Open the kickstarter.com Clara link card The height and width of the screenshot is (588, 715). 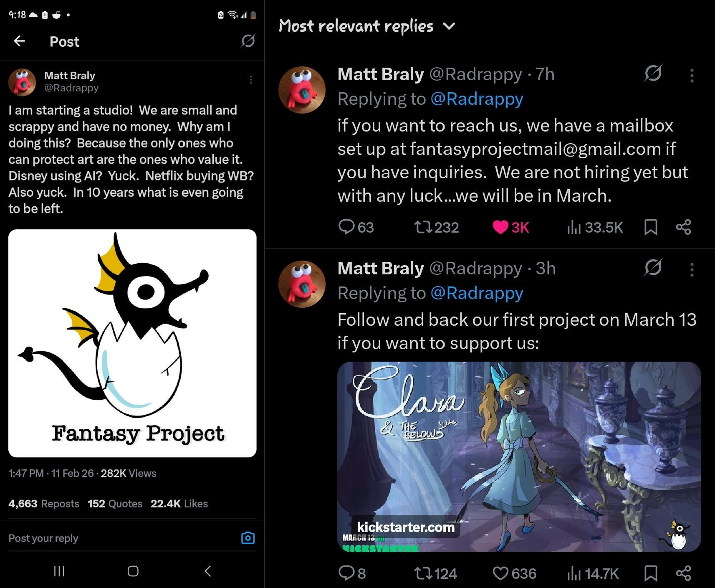click(x=519, y=457)
